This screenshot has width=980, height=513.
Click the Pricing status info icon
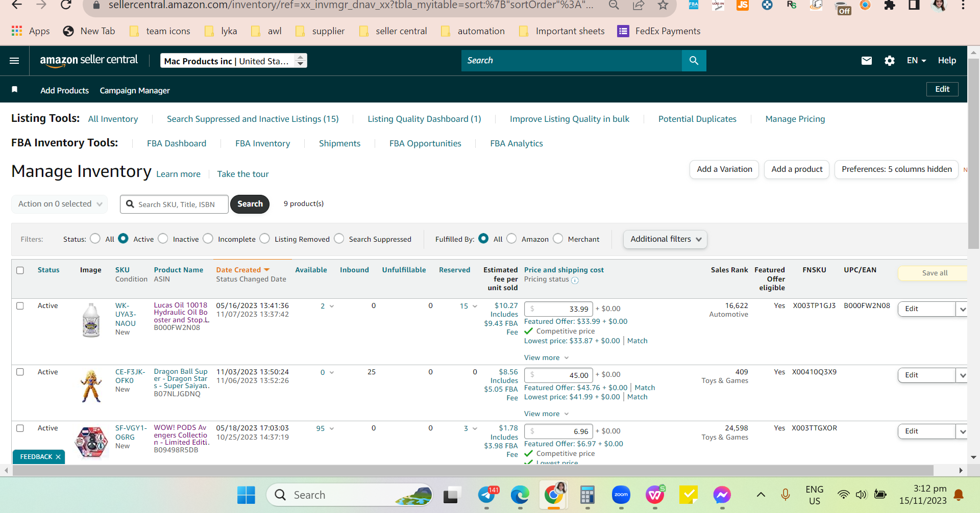click(x=575, y=280)
